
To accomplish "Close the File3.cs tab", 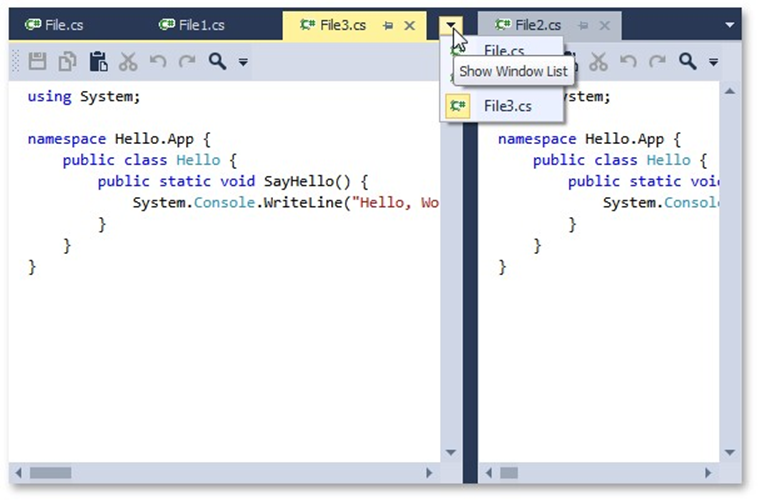I will click(x=409, y=26).
